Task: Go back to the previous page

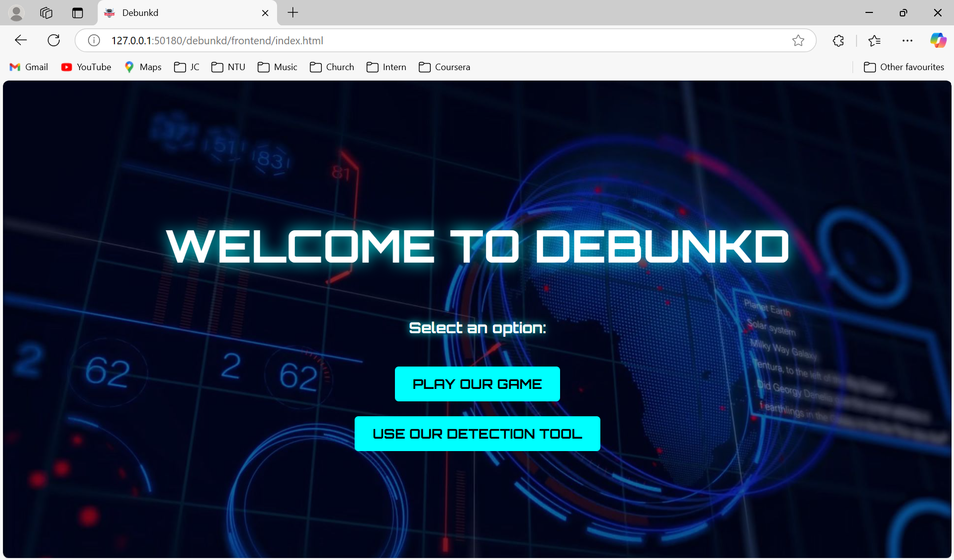Action: point(21,40)
